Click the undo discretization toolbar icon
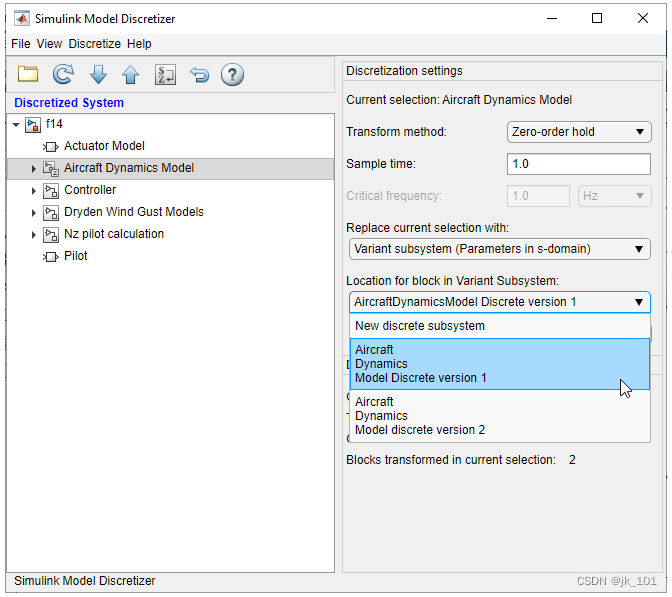 click(199, 74)
